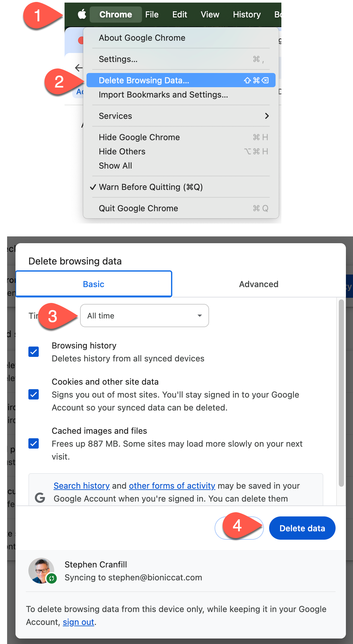Click the dialog's vertical scrollbar
The image size is (353, 644).
tap(341, 393)
